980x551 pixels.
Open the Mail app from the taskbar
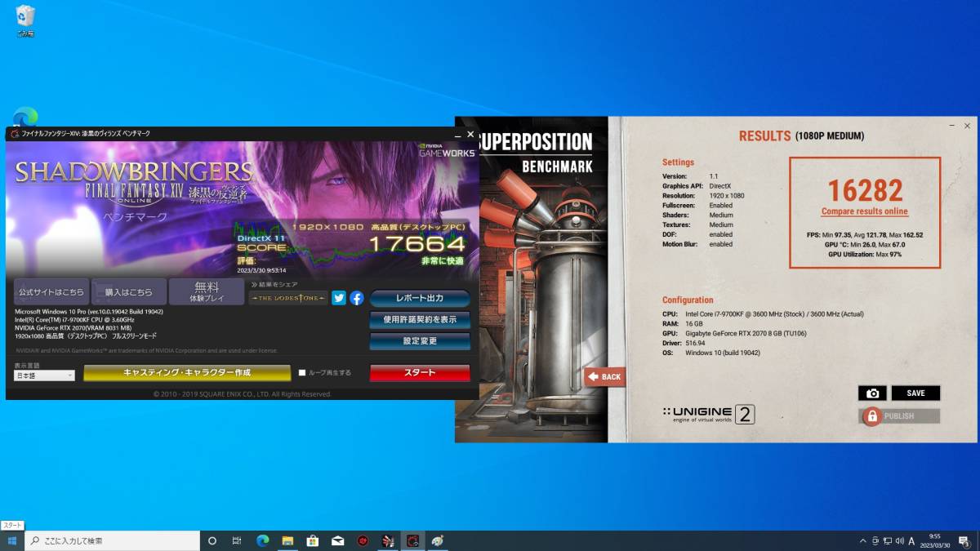pos(337,540)
